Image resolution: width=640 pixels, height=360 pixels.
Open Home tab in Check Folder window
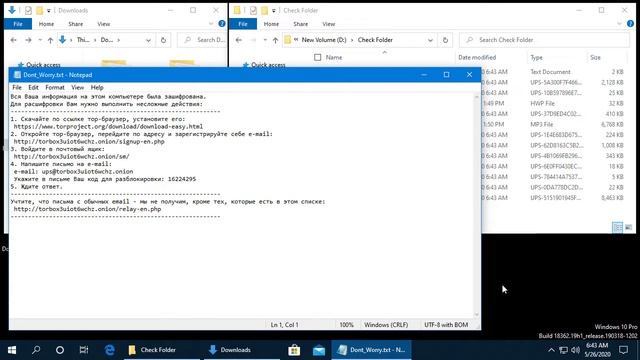(x=271, y=24)
